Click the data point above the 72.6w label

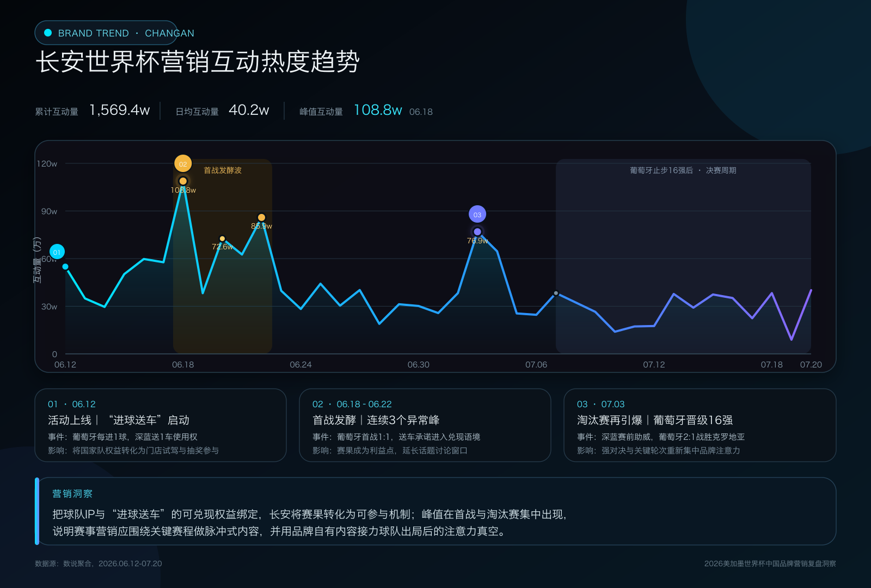(x=222, y=238)
